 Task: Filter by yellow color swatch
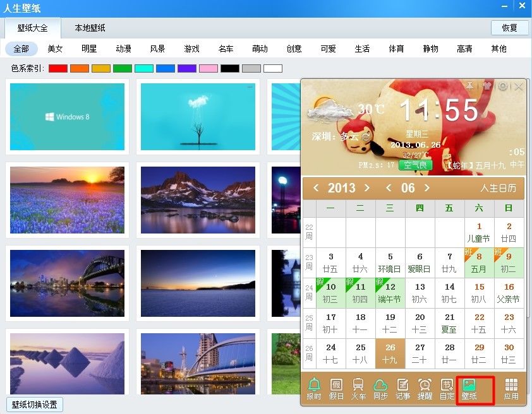point(101,68)
